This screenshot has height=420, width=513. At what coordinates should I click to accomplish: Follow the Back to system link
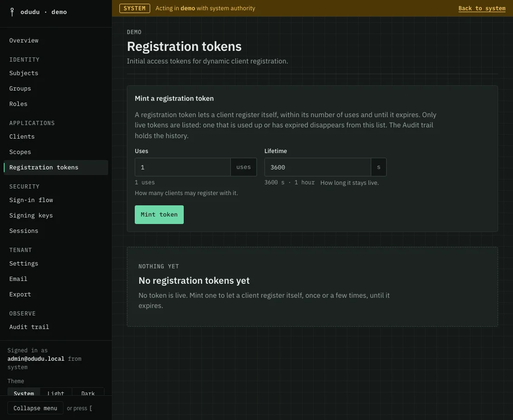click(x=482, y=8)
